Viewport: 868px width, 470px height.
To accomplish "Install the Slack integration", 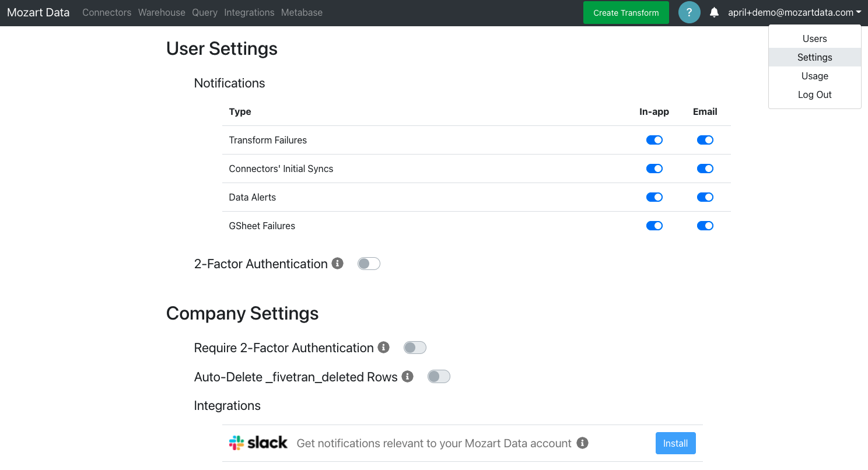I will [x=675, y=443].
